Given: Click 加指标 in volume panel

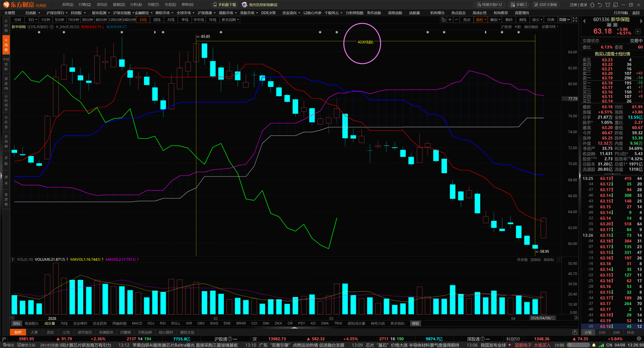Looking at the screenshot, I should point(536,260).
